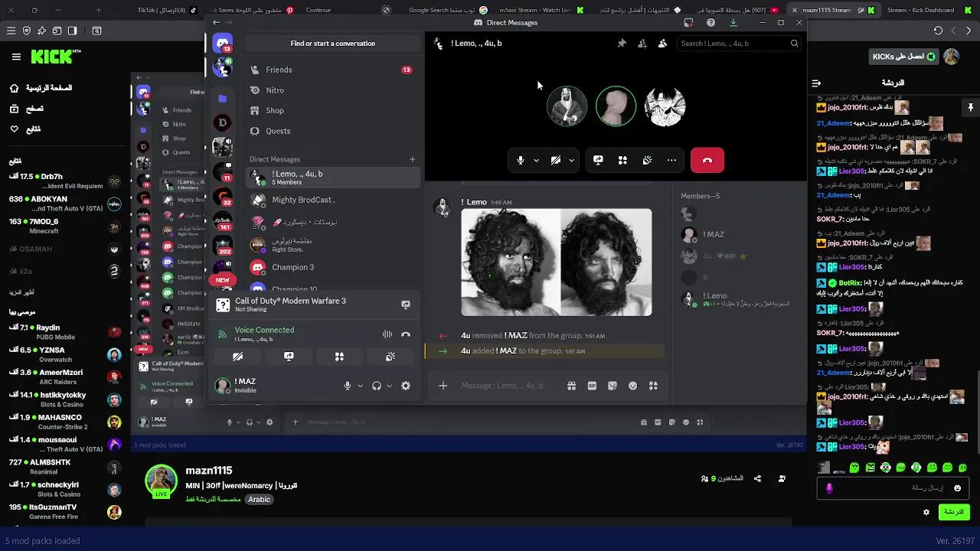Mute microphone in the user panel
The width and height of the screenshot is (980, 551).
[x=348, y=386]
